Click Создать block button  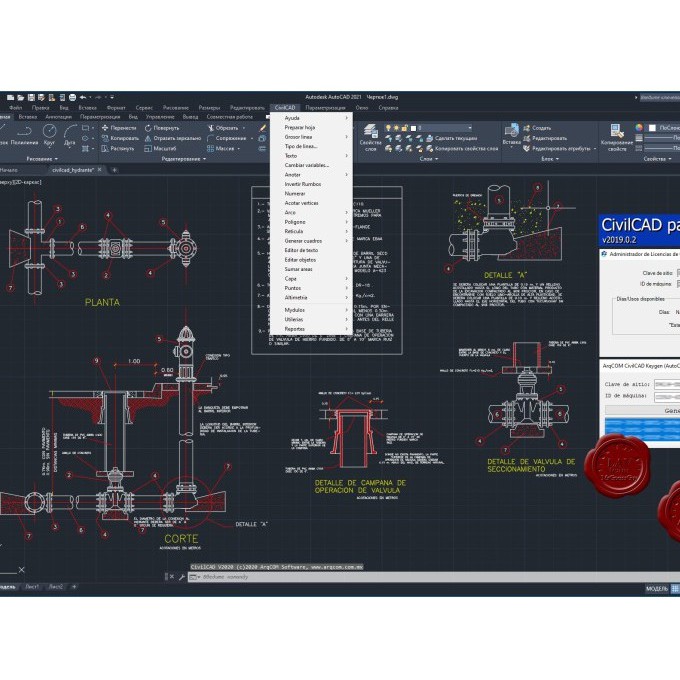(537, 128)
